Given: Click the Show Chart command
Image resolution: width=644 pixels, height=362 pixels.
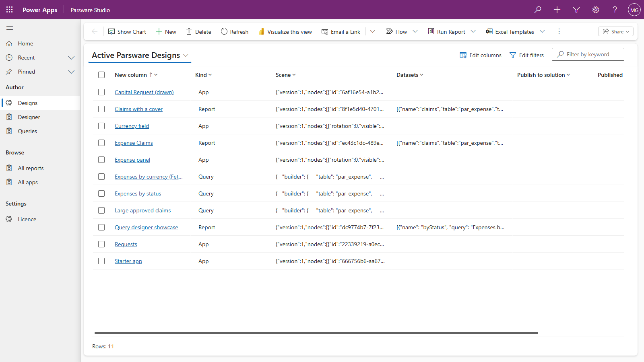Looking at the screenshot, I should (127, 32).
